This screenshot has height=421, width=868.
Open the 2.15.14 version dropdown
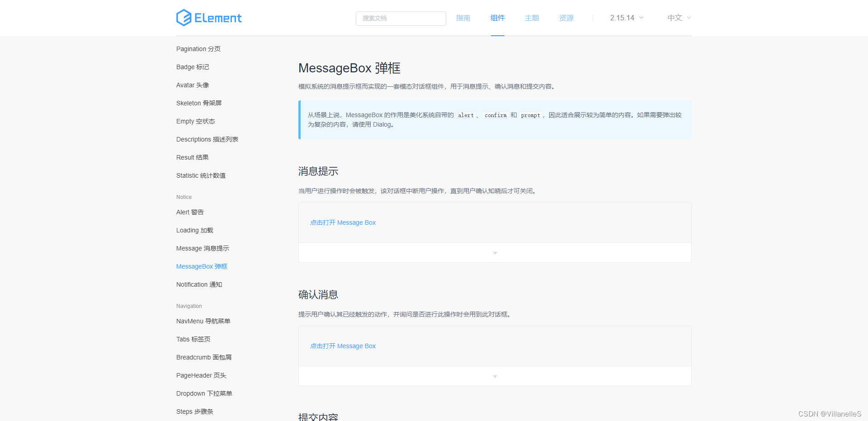point(627,18)
